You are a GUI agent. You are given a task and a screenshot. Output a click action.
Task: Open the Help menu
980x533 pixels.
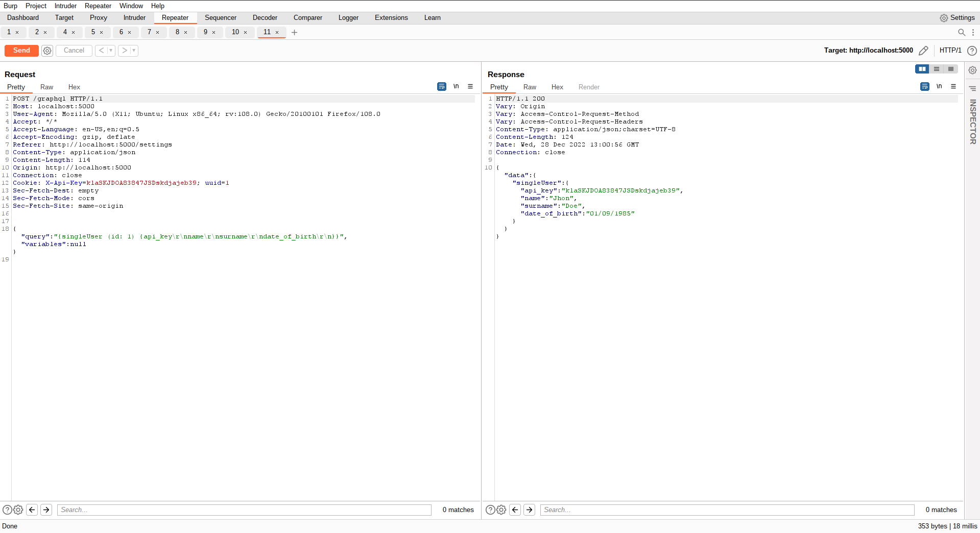coord(158,6)
